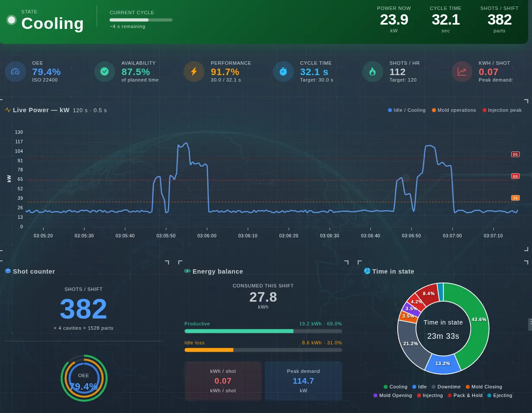Viewport: 532px width, 413px height.
Task: Click the Availability 87.5% value
Action: (x=136, y=72)
